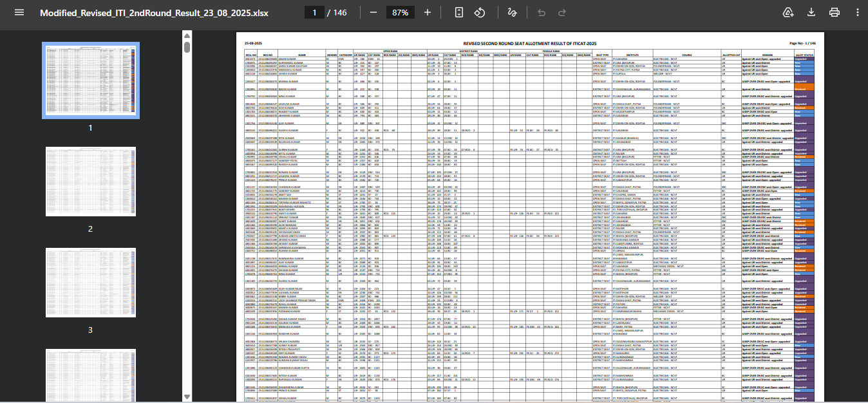Jump to page 2 thumbnail

[x=90, y=183]
